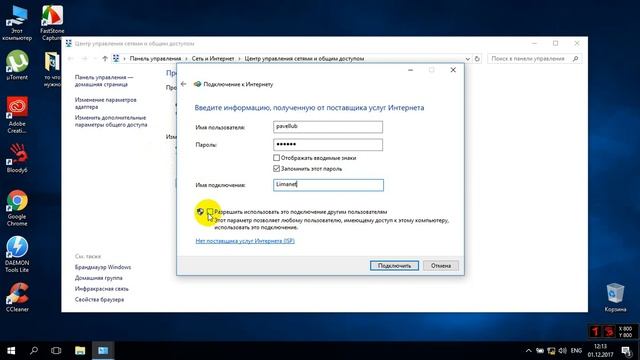
Task: Click the Имя пользователя input field
Action: point(328,127)
